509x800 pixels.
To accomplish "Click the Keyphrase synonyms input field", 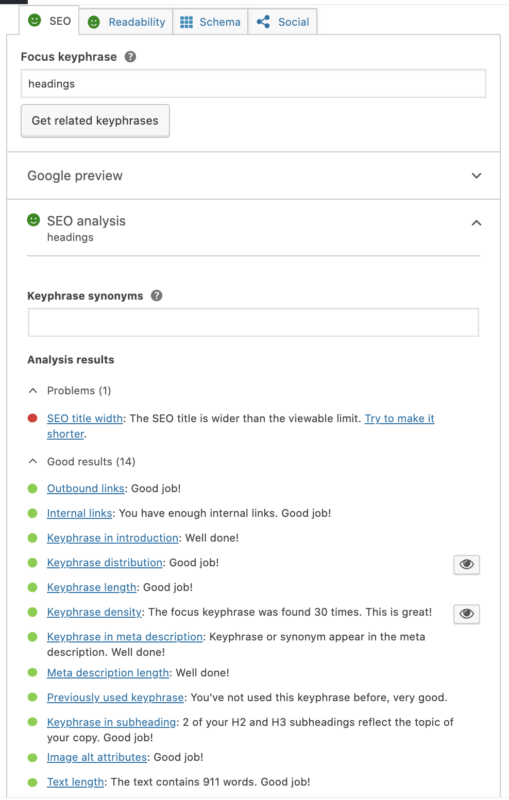I will coord(253,322).
